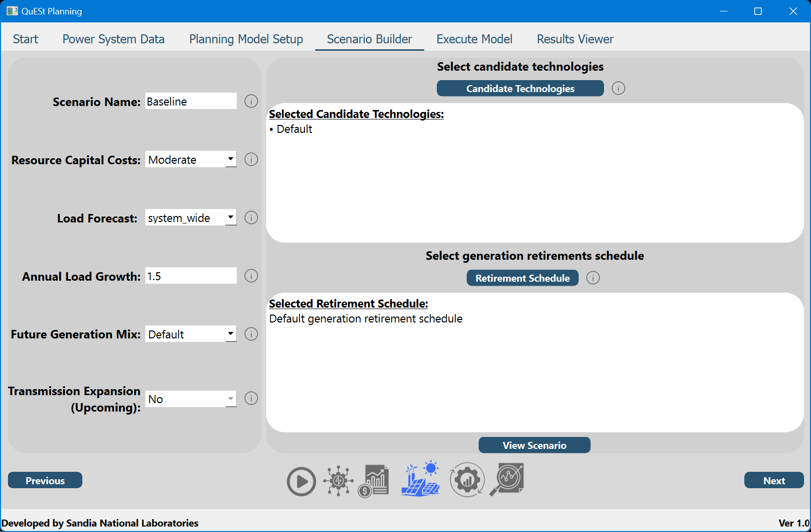The height and width of the screenshot is (532, 811).
Task: Click the Scenario Name input field
Action: click(x=191, y=102)
